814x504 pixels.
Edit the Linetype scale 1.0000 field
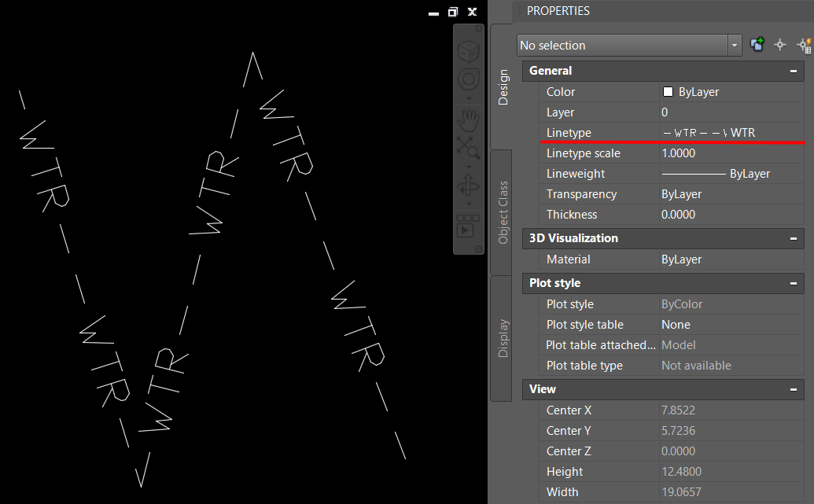[x=731, y=153]
